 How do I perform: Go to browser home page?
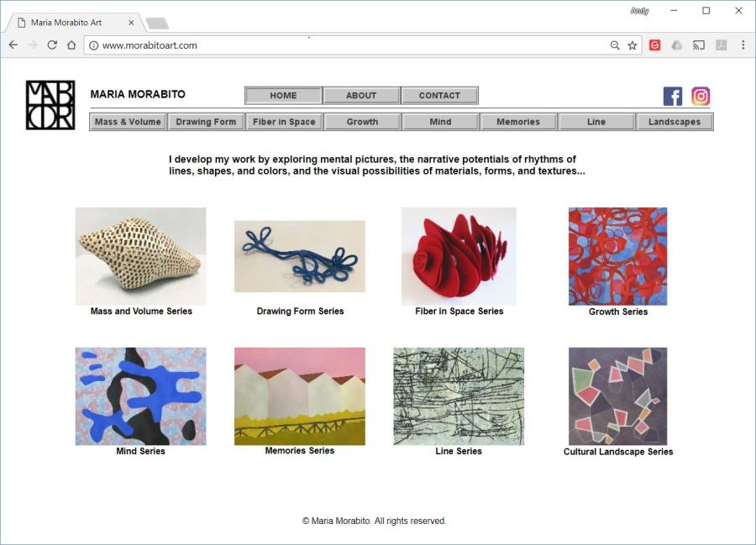click(x=71, y=45)
